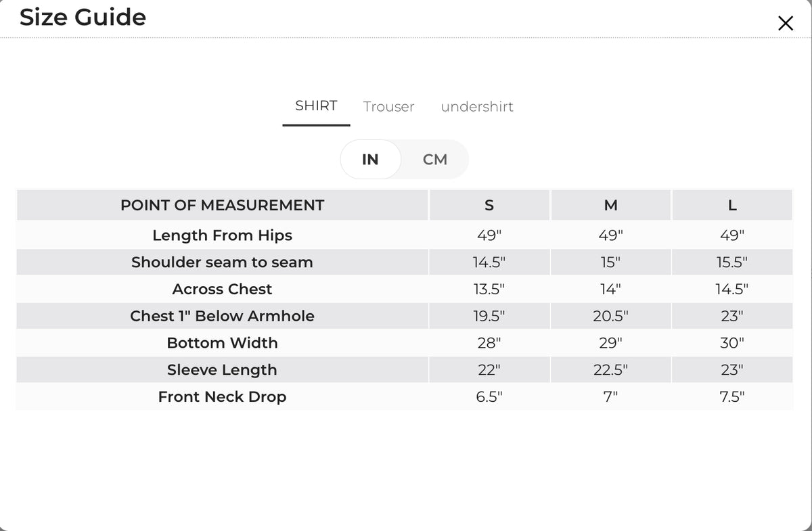Screen dimensions: 812x531
Task: Click the Sleeve Length row label
Action: pyautogui.click(x=222, y=370)
